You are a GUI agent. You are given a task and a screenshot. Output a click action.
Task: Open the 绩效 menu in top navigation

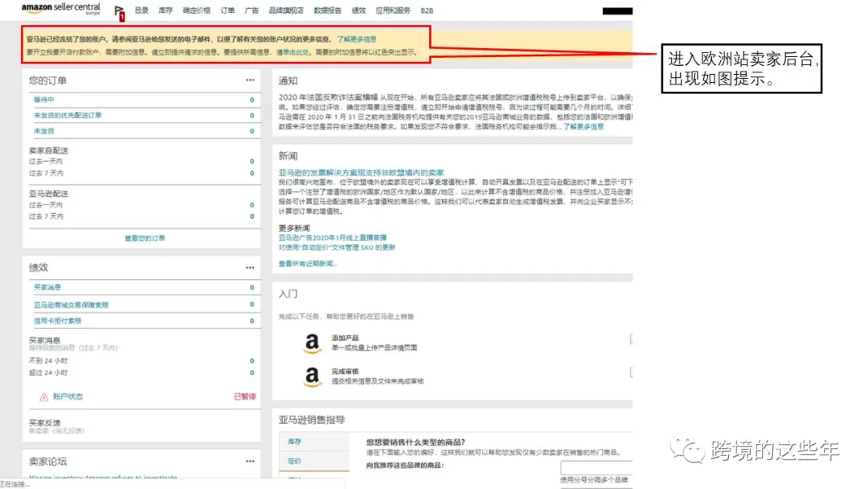tap(358, 10)
